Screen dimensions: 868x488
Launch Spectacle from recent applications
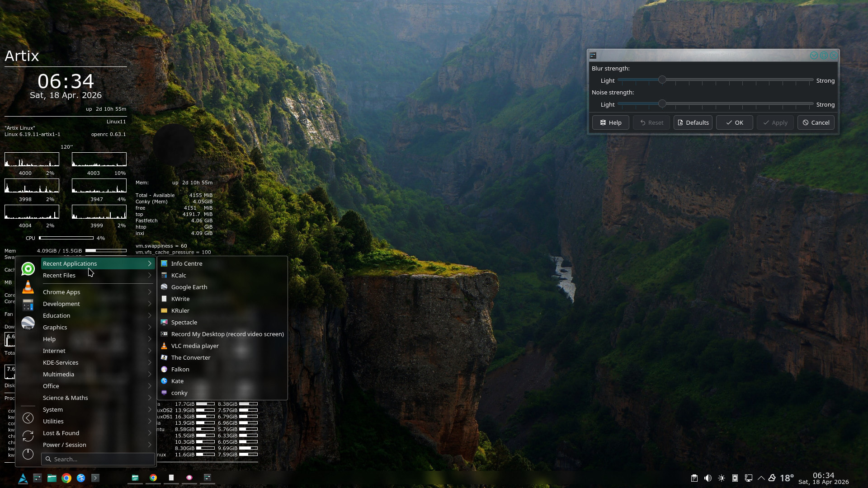pyautogui.click(x=184, y=322)
